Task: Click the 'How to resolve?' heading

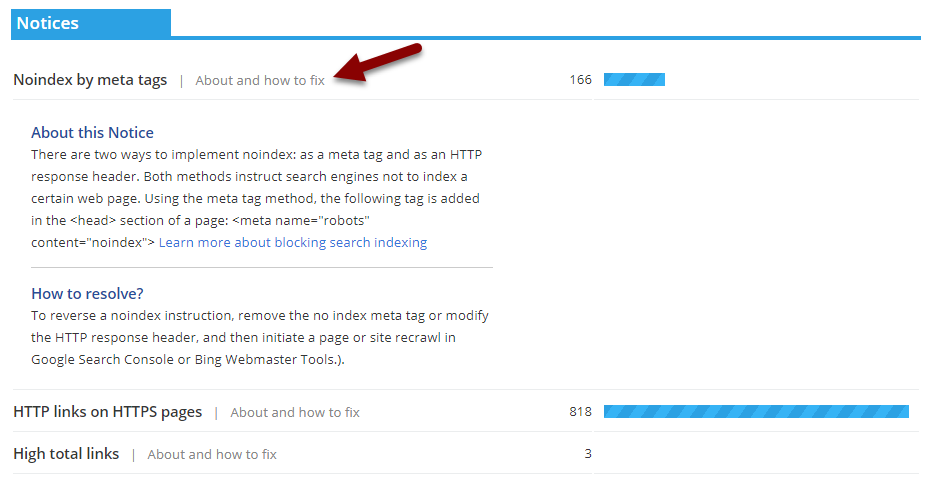Action: [x=87, y=293]
